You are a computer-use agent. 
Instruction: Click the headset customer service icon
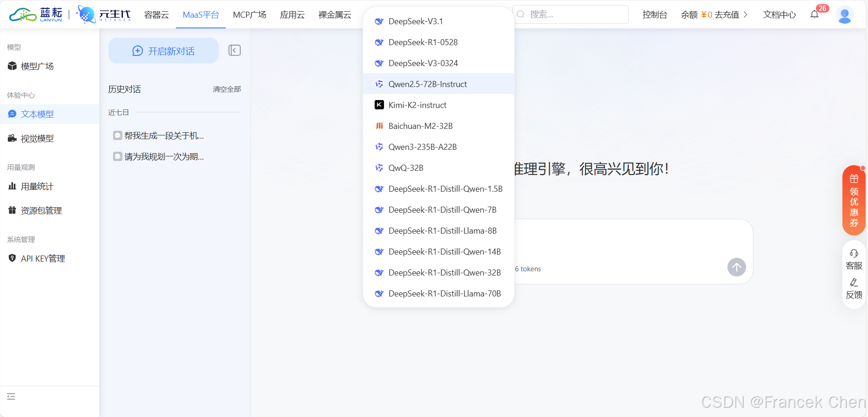click(x=854, y=254)
